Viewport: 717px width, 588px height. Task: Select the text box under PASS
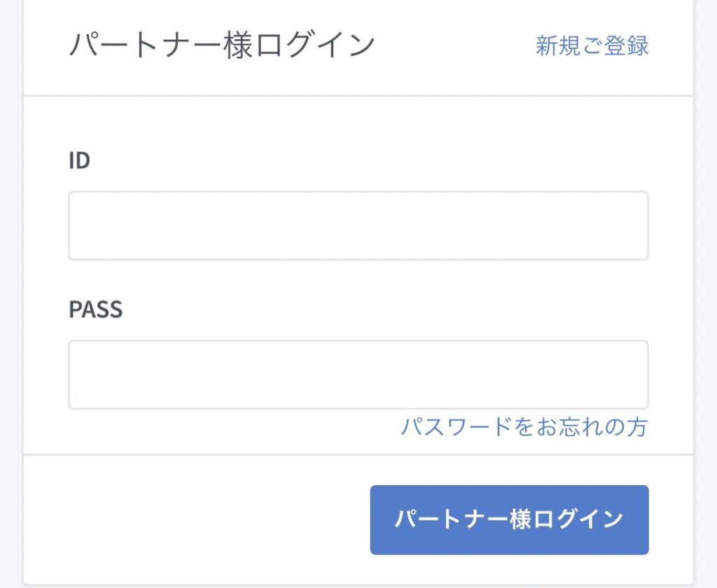[358, 374]
